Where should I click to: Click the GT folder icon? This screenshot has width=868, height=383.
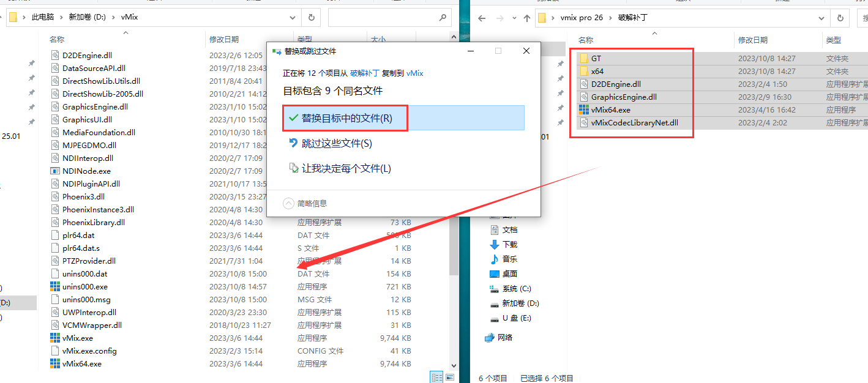click(x=584, y=58)
